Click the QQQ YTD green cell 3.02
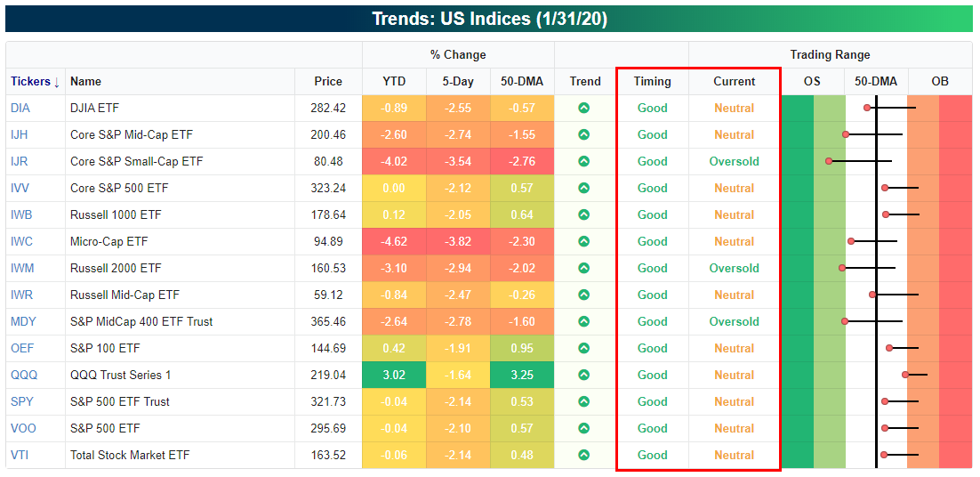This screenshot has width=980, height=477. [394, 375]
